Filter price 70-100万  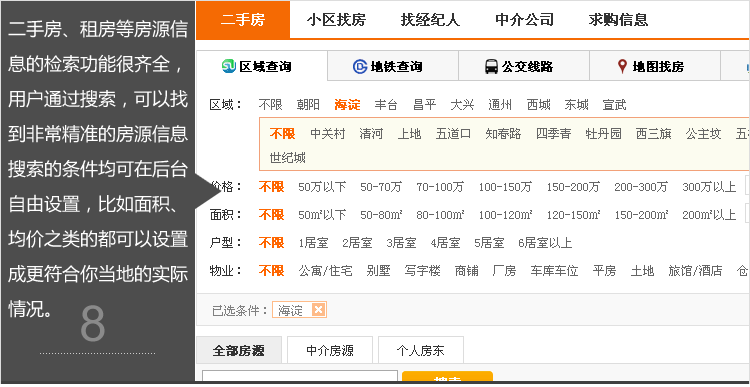tap(440, 187)
